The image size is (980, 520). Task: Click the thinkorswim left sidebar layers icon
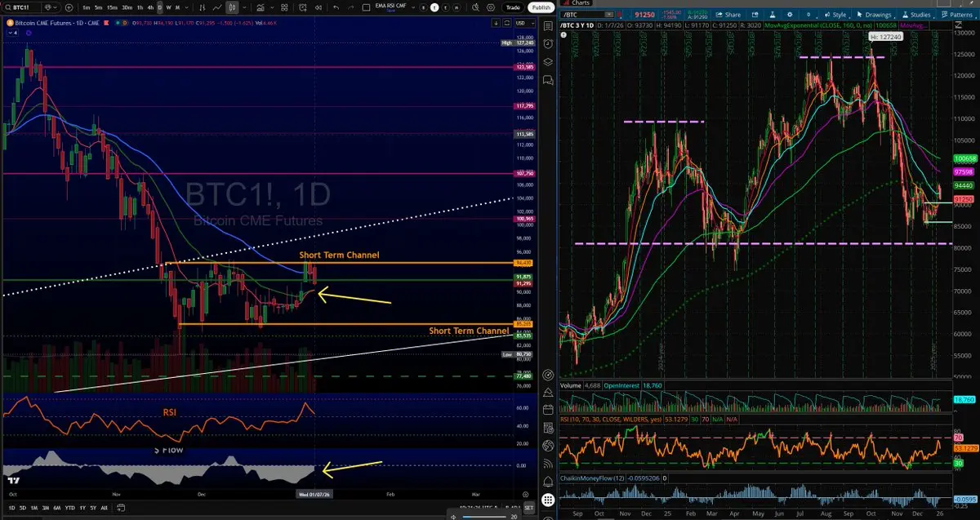(x=548, y=61)
